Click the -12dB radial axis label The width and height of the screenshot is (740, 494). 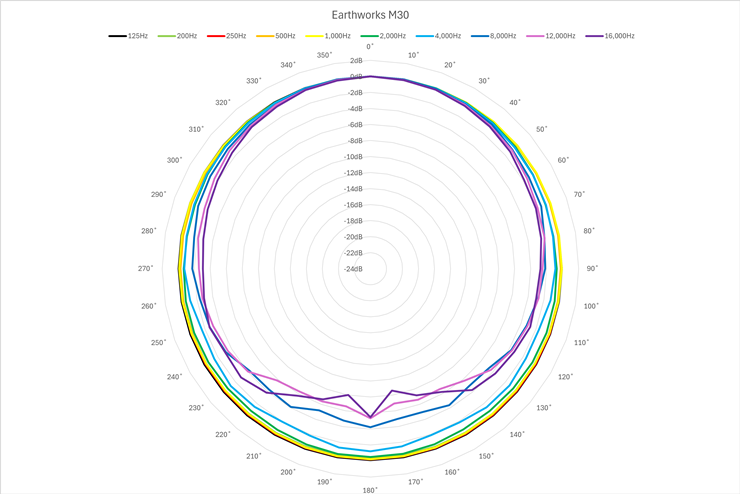353,173
